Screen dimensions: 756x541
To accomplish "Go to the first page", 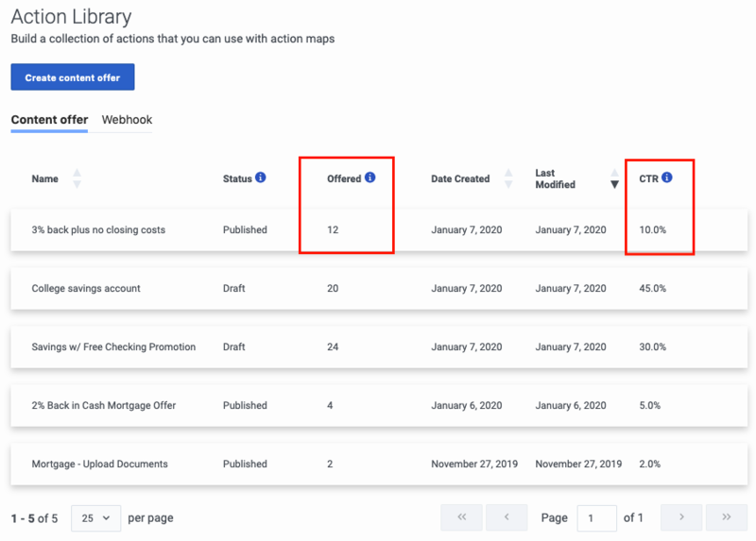I will (461, 517).
